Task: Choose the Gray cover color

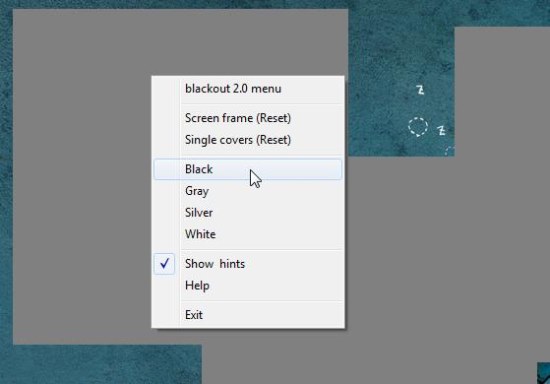Action: (x=248, y=191)
